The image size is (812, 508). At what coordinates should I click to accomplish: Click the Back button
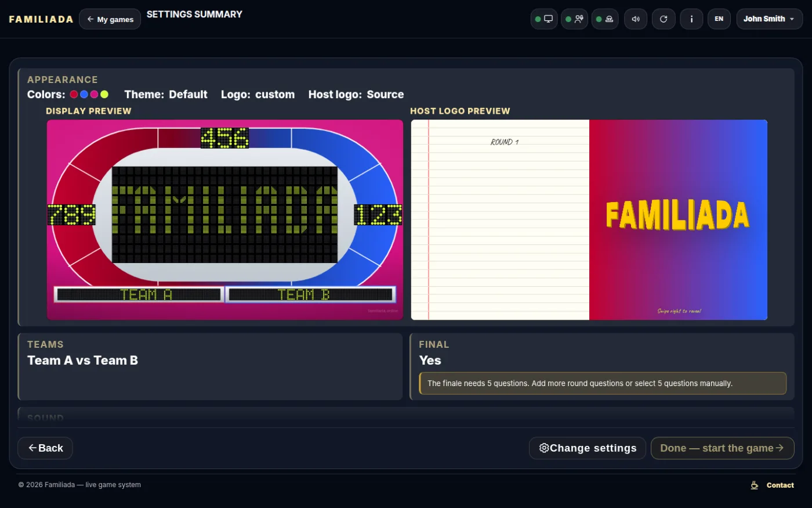(x=45, y=448)
